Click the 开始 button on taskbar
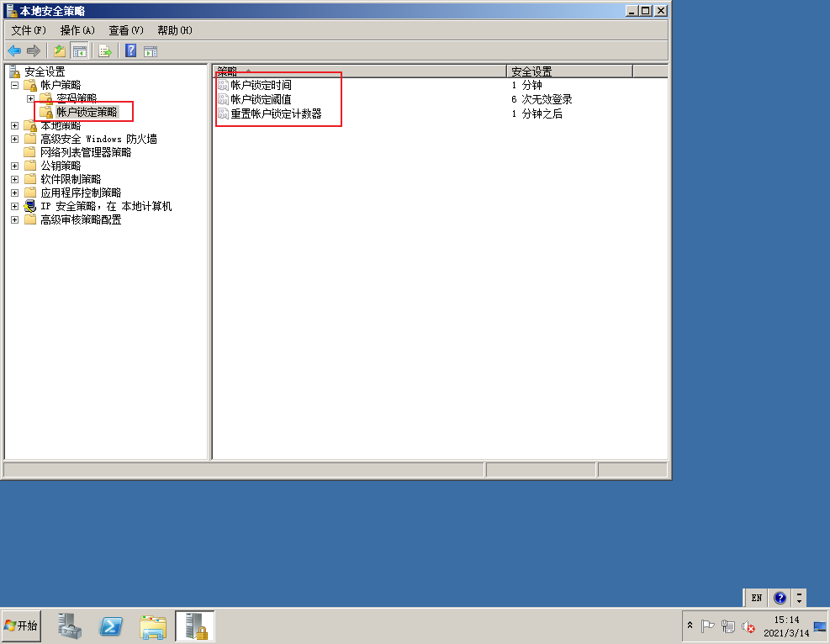Screen dimensions: 830x644 pyautogui.click(x=21, y=626)
